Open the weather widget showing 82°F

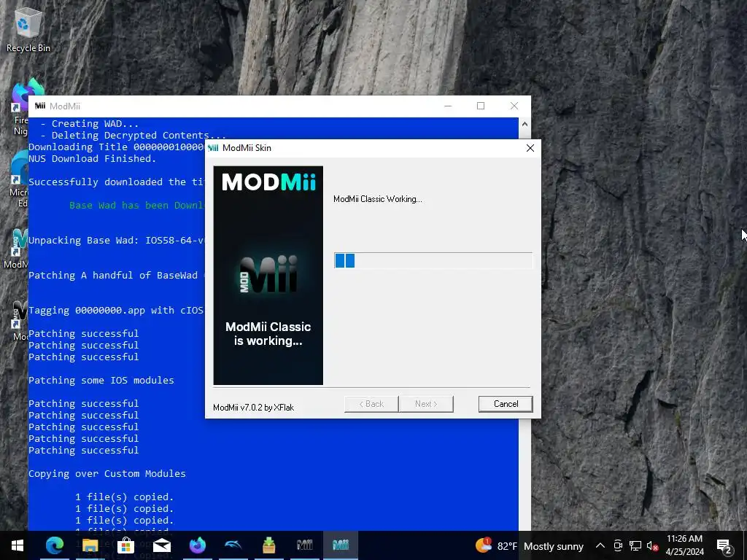click(x=530, y=545)
